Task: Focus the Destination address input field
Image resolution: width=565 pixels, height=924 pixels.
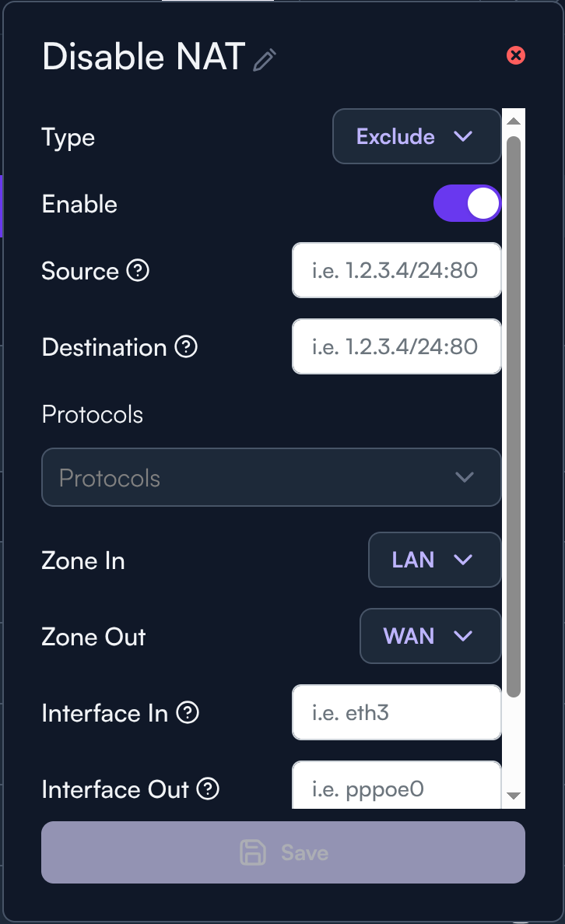Action: click(x=396, y=346)
